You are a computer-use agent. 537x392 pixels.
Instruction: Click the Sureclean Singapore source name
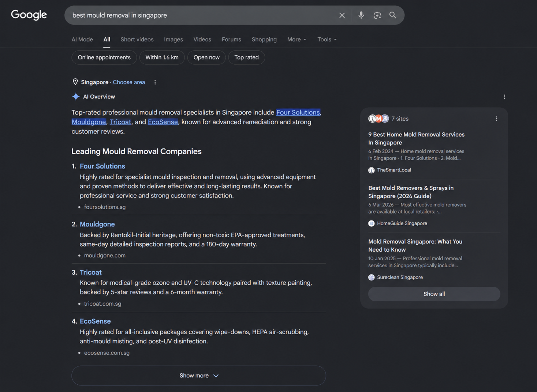coord(400,277)
